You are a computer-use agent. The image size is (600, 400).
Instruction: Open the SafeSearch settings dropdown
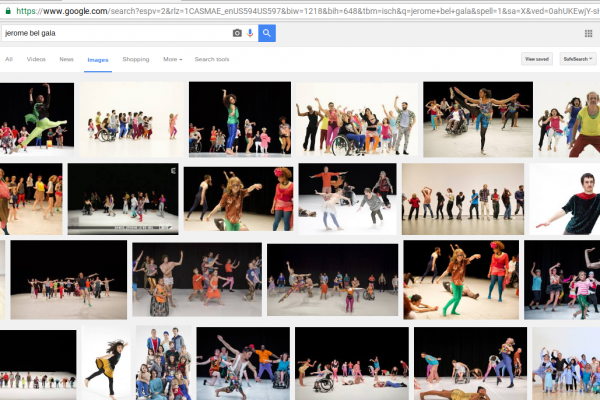click(x=577, y=59)
